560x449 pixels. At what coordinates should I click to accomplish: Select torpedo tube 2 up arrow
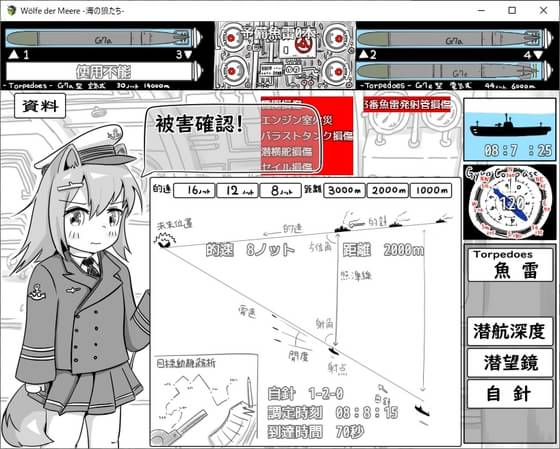point(364,54)
